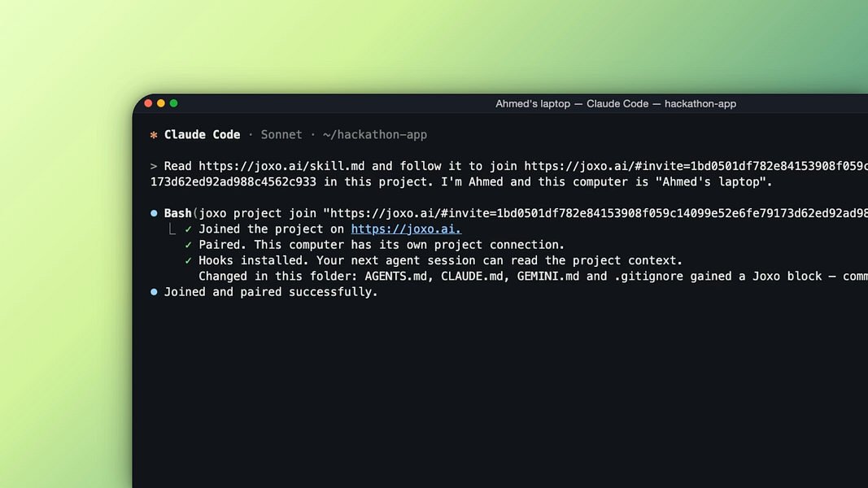Click the red close window button
The height and width of the screenshot is (488, 868).
(148, 103)
